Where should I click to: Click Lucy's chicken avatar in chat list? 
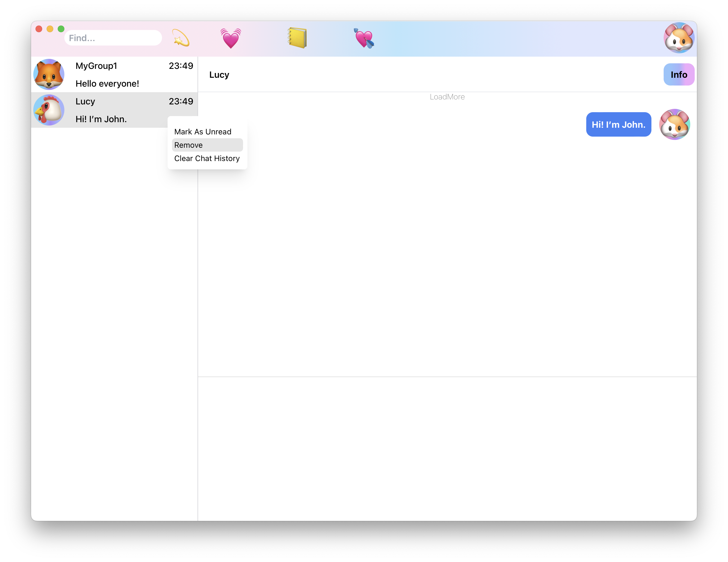click(x=49, y=110)
